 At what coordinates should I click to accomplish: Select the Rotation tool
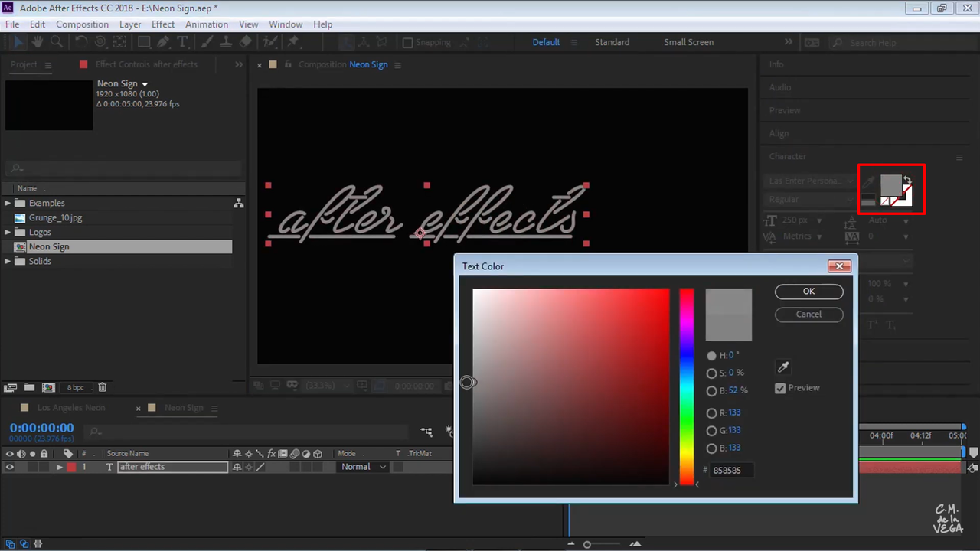click(81, 42)
